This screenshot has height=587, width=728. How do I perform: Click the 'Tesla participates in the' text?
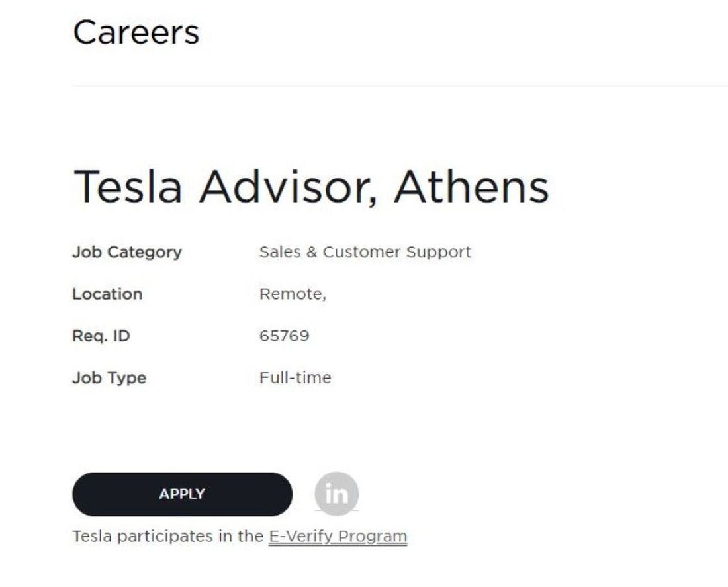(x=168, y=537)
